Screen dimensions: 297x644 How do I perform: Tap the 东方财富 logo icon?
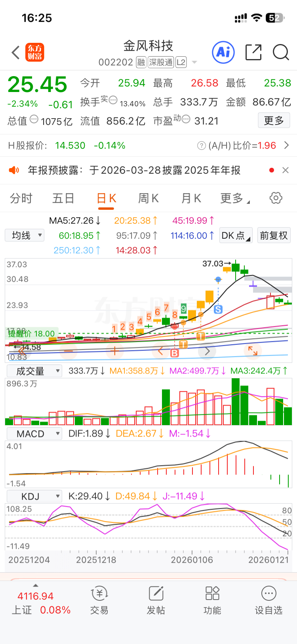pos(35,52)
